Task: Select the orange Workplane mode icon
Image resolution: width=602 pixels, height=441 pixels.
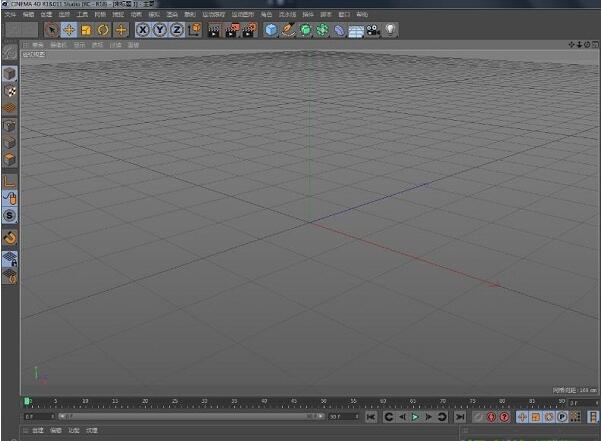Action: click(x=10, y=108)
